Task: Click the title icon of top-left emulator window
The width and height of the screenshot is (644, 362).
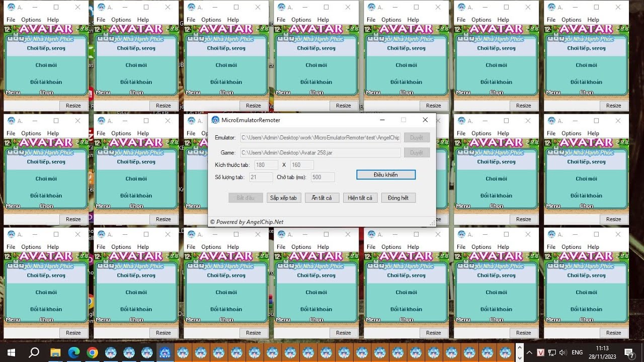Action: click(11, 7)
